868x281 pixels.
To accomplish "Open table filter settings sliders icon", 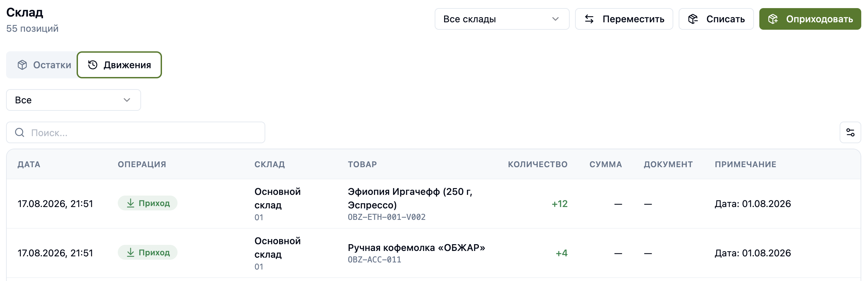I will coord(850,132).
